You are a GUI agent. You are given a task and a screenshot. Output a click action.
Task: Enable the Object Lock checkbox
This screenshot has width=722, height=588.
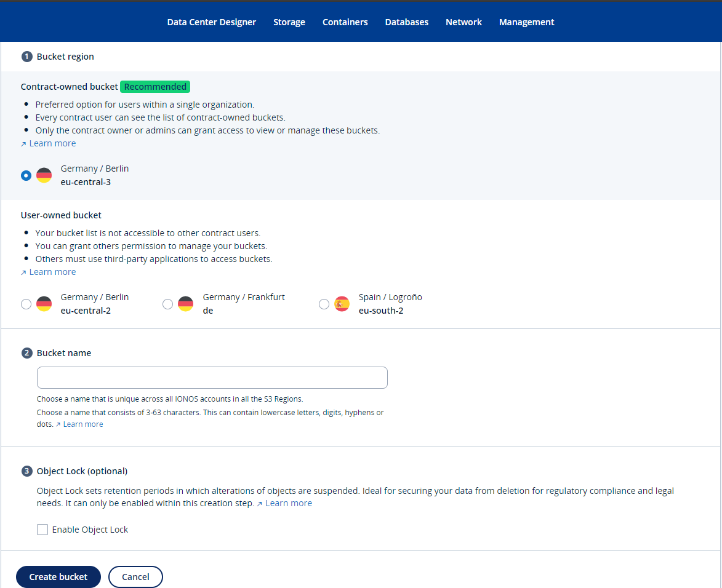(x=42, y=529)
